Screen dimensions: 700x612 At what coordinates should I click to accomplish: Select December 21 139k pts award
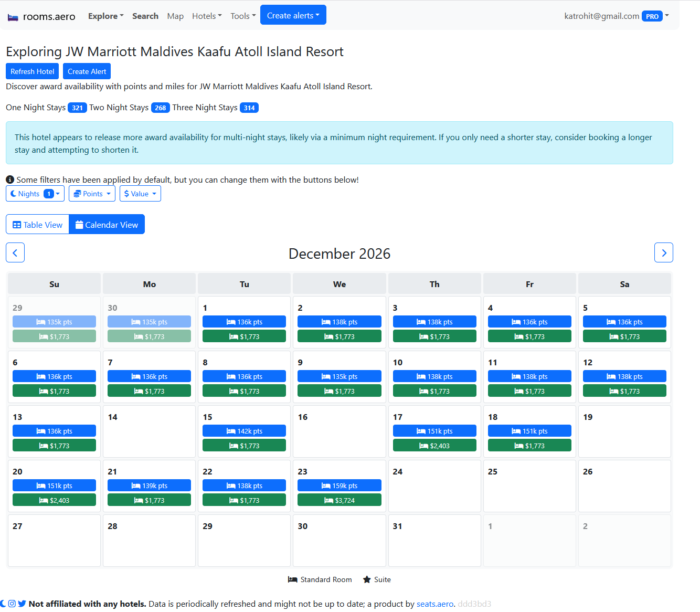pyautogui.click(x=149, y=486)
